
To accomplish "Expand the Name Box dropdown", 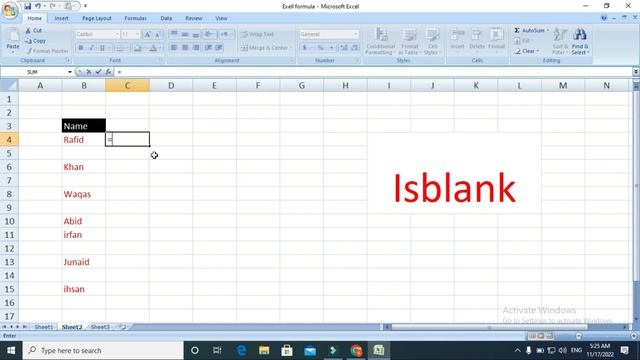I will pyautogui.click(x=70, y=72).
